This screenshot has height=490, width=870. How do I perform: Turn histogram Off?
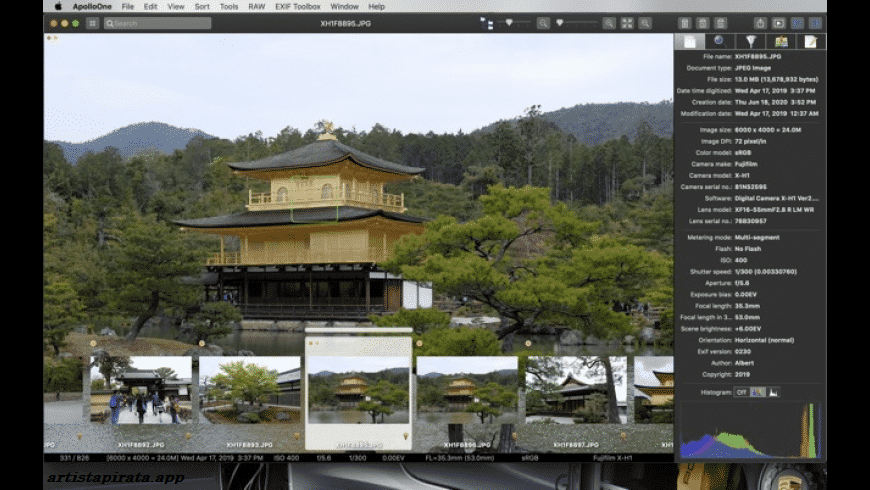tap(742, 392)
